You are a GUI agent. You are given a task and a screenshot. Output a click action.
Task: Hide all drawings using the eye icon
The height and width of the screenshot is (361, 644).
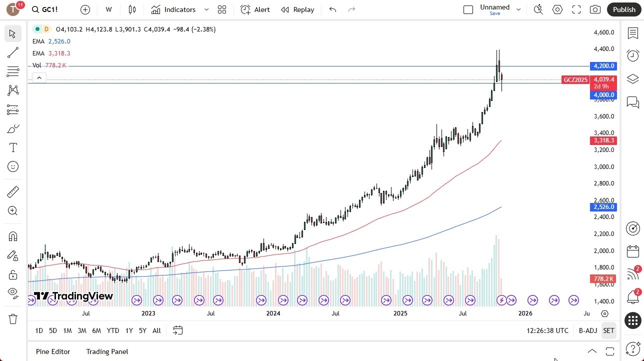tap(13, 293)
